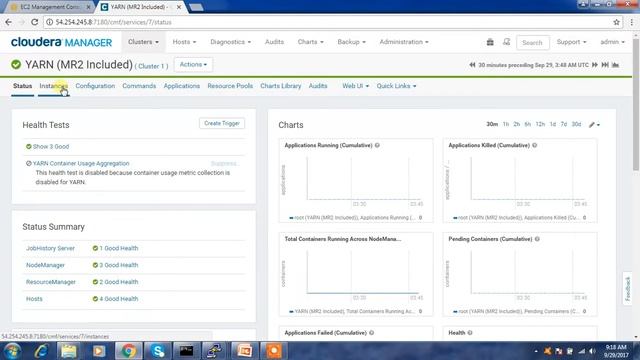Open the Actions dropdown button
Screen dimensions: 640x360
(x=193, y=64)
